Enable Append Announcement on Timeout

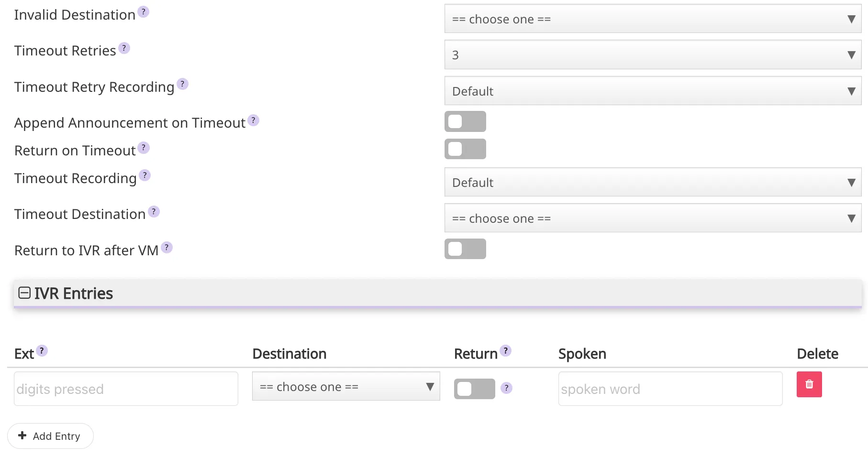click(465, 121)
